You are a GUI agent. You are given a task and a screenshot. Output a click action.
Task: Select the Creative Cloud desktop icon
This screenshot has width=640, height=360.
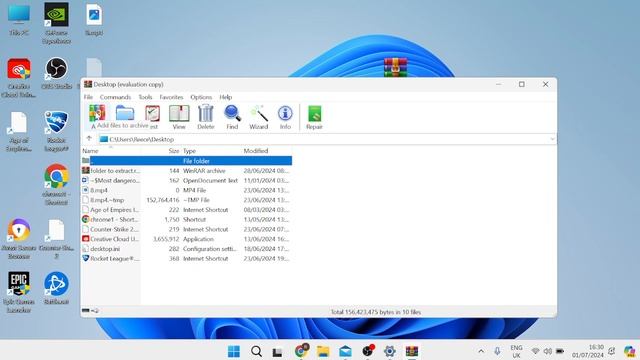(18, 78)
